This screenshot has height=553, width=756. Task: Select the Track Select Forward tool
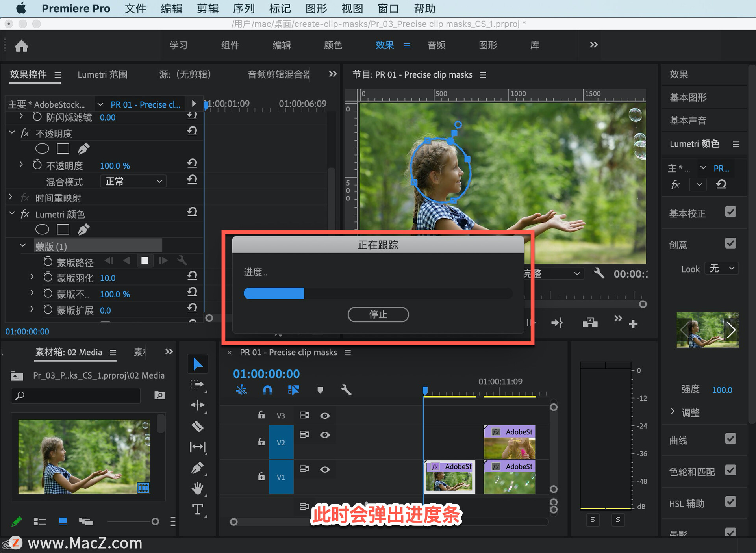tap(198, 384)
